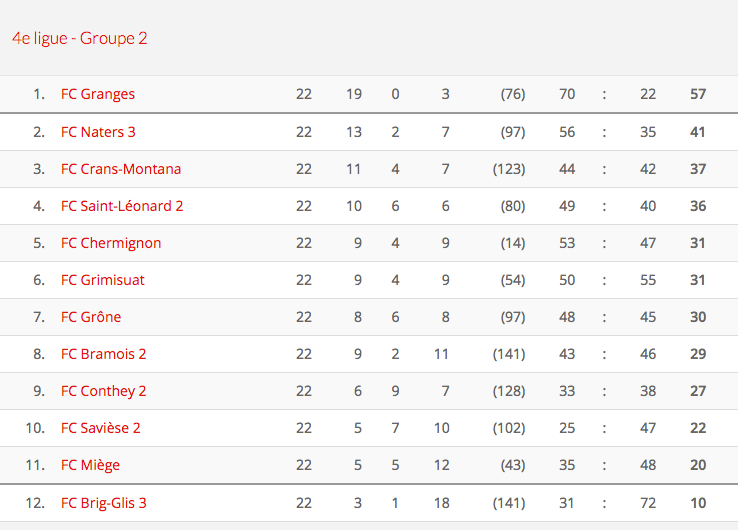Open the FC Chermignon link
This screenshot has height=530, width=738.
coord(111,243)
